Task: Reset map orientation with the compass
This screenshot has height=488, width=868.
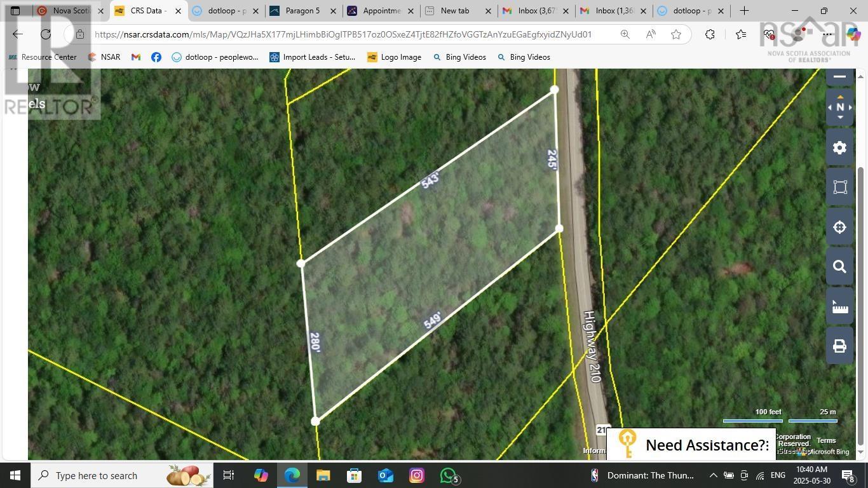Action: click(839, 107)
